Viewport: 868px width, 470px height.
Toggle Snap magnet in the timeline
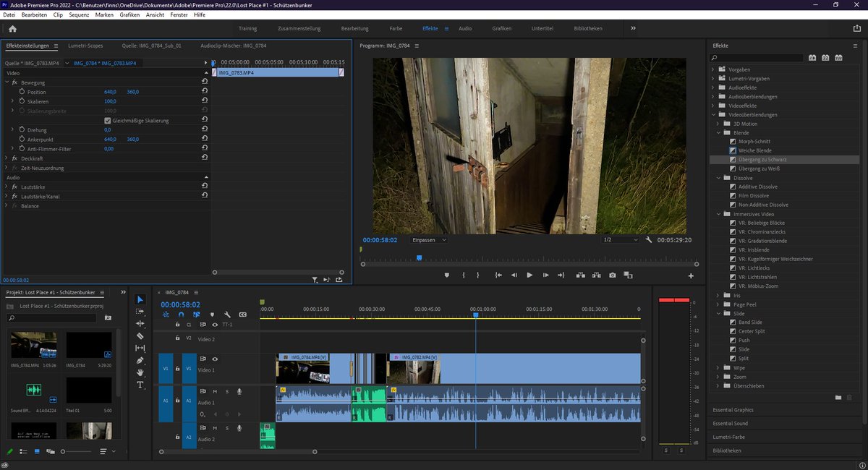181,315
